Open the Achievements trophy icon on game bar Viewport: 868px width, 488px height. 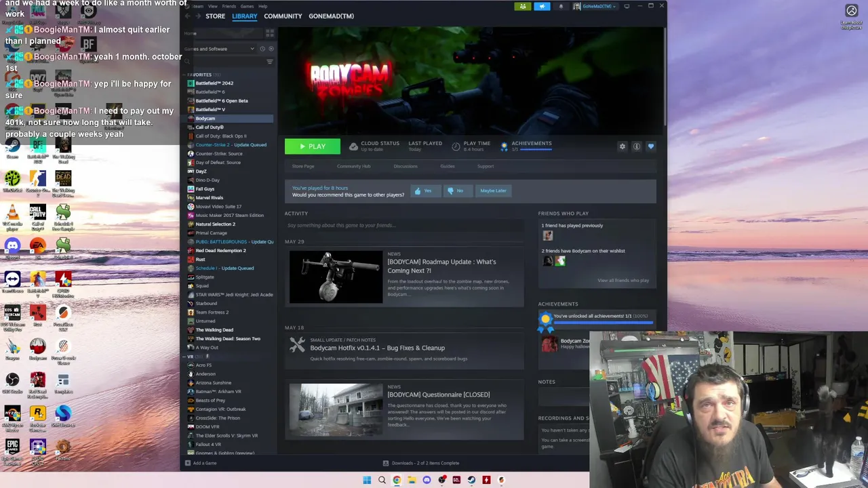[x=504, y=146]
